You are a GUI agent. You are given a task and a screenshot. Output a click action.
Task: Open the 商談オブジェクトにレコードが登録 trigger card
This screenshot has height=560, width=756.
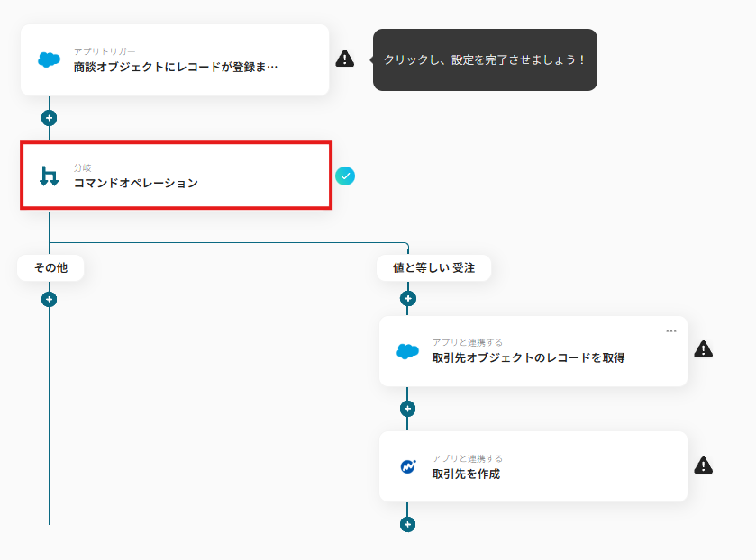tap(176, 59)
